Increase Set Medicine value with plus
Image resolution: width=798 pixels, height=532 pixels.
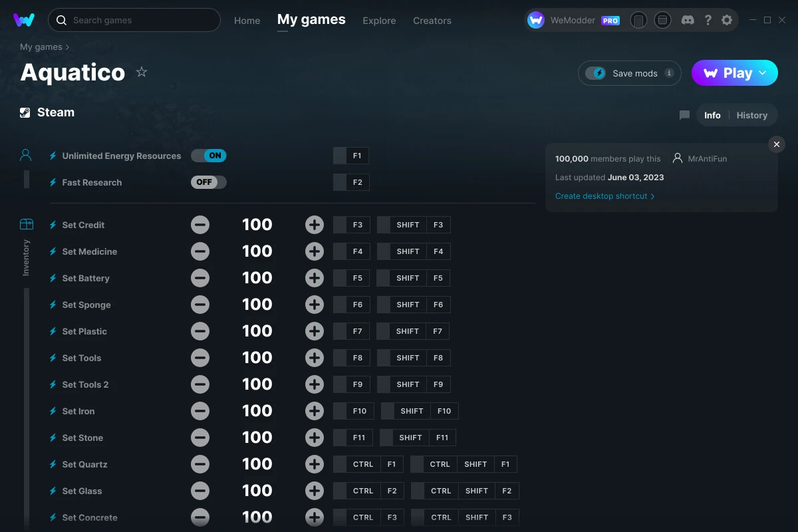tap(315, 251)
